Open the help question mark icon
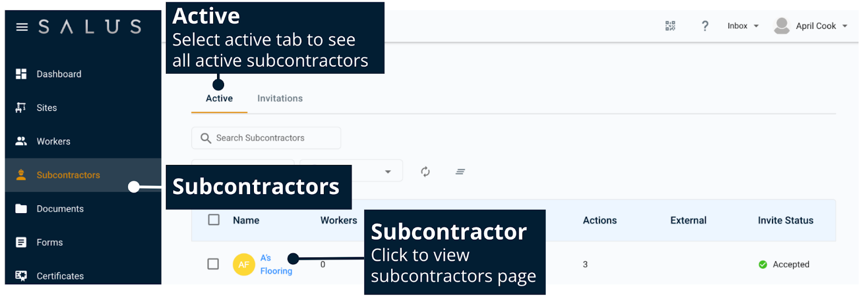868x300 pixels. click(x=705, y=26)
